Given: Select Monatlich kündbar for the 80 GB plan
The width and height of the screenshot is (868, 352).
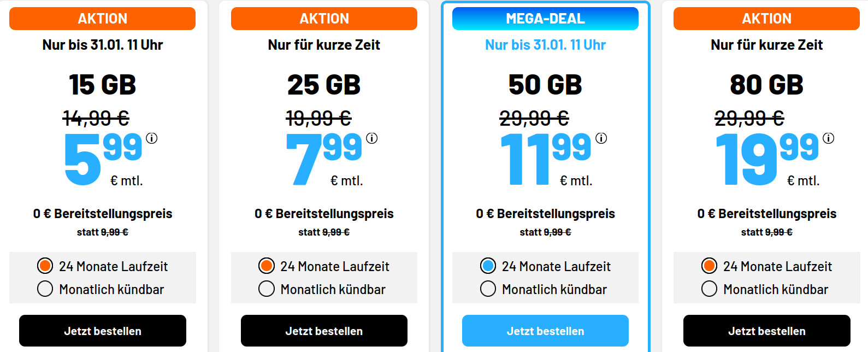Looking at the screenshot, I should [x=710, y=289].
